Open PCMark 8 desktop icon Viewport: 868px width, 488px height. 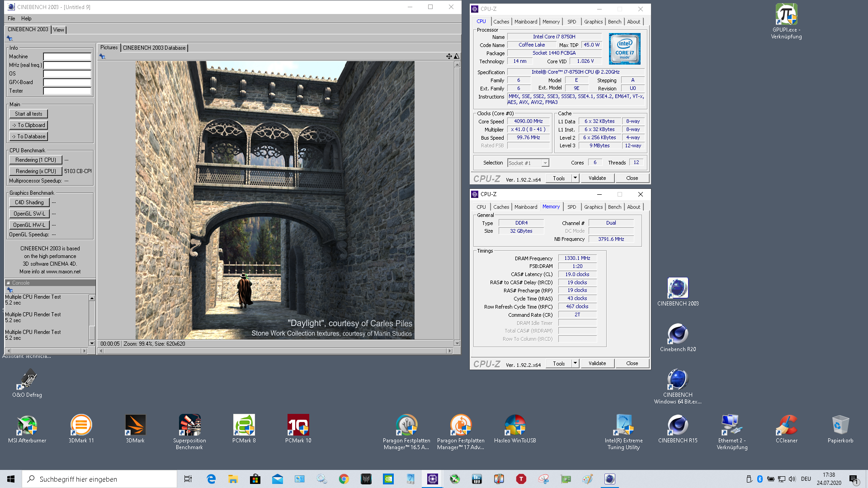[x=244, y=429]
